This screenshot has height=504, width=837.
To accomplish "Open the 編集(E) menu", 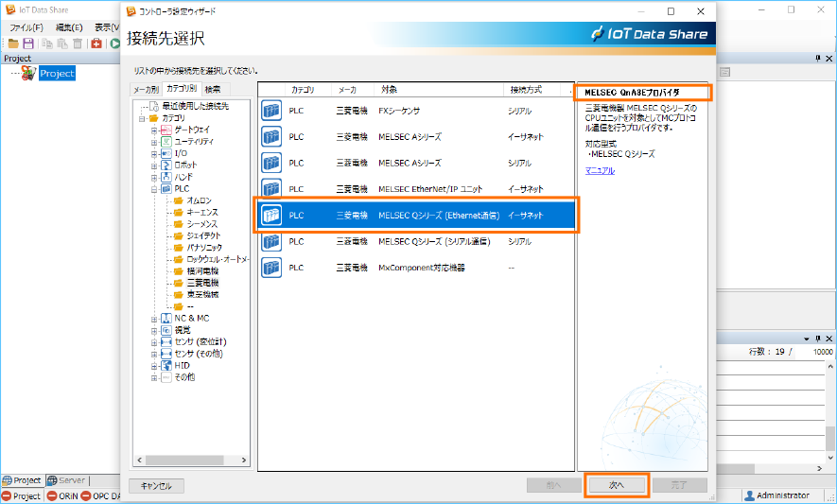I will tap(69, 27).
